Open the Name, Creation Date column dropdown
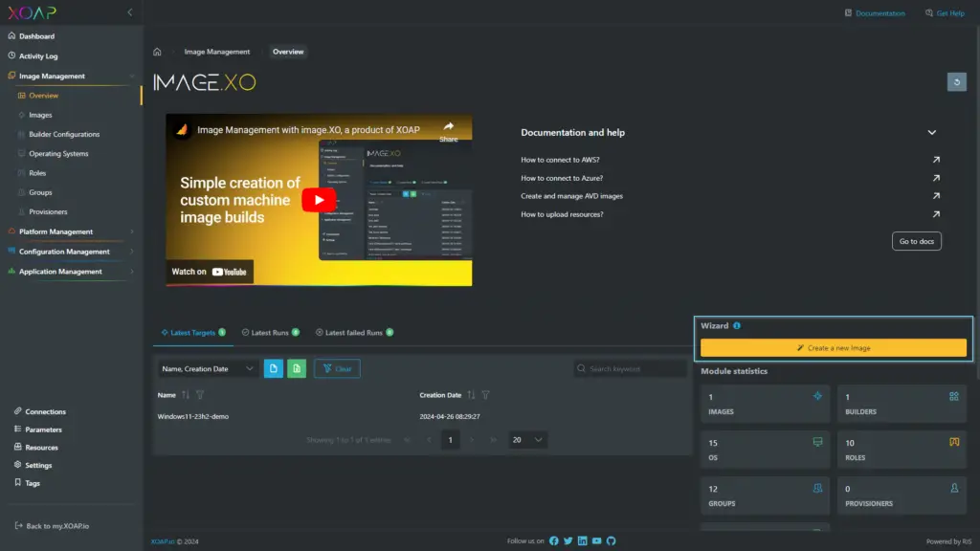 click(x=207, y=368)
